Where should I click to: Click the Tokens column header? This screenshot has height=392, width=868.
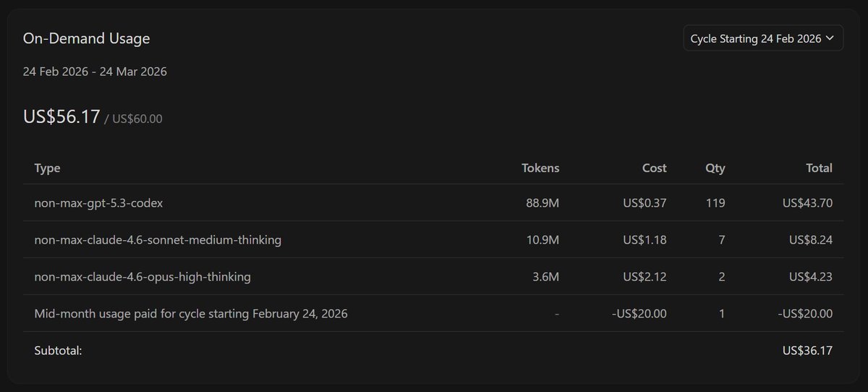540,168
